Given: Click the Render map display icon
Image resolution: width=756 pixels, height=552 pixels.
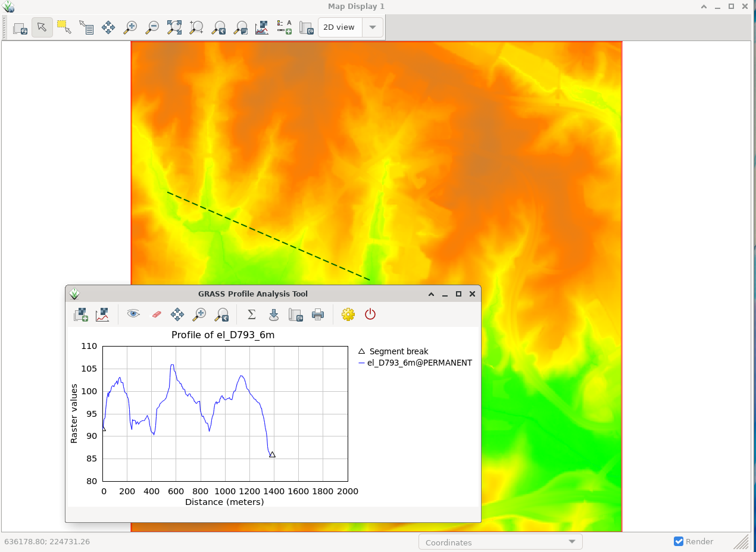Looking at the screenshot, I should 20,27.
